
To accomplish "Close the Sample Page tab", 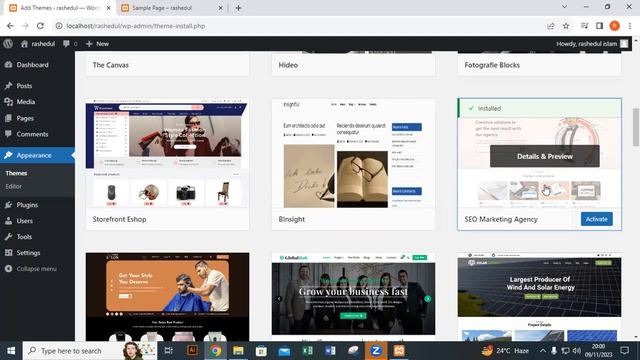I will (220, 8).
